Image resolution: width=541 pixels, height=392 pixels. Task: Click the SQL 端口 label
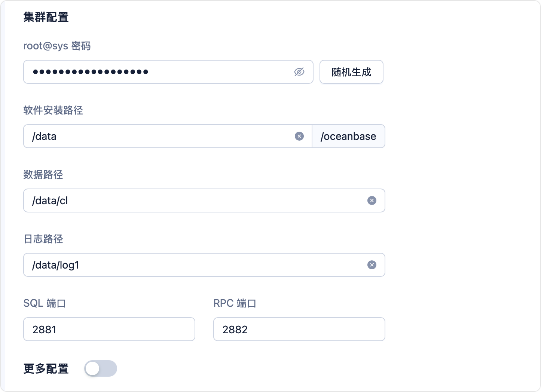tap(44, 303)
